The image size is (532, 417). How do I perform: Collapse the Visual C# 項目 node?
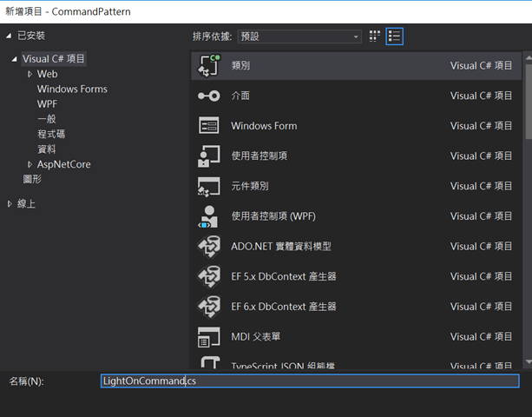pyautogui.click(x=14, y=59)
